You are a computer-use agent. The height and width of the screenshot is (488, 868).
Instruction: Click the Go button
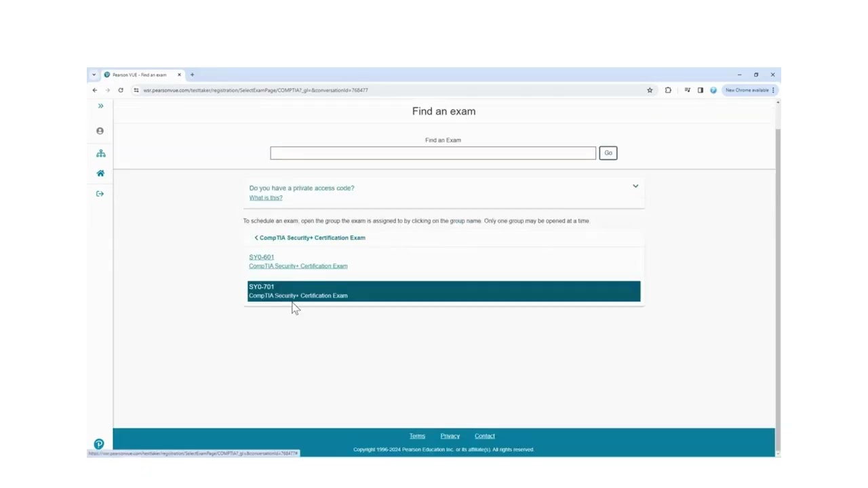608,153
